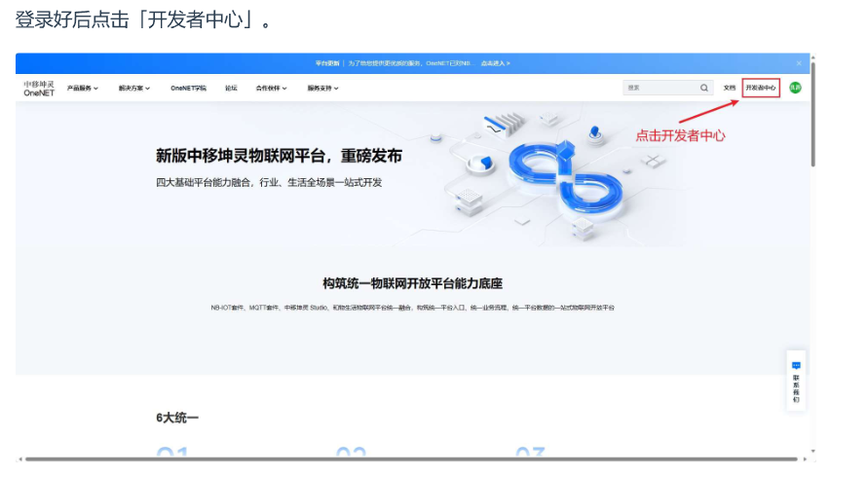This screenshot has width=868, height=477.
Task: Click the scroll-right arrow of the horizontal scrollbar
Action: click(805, 459)
